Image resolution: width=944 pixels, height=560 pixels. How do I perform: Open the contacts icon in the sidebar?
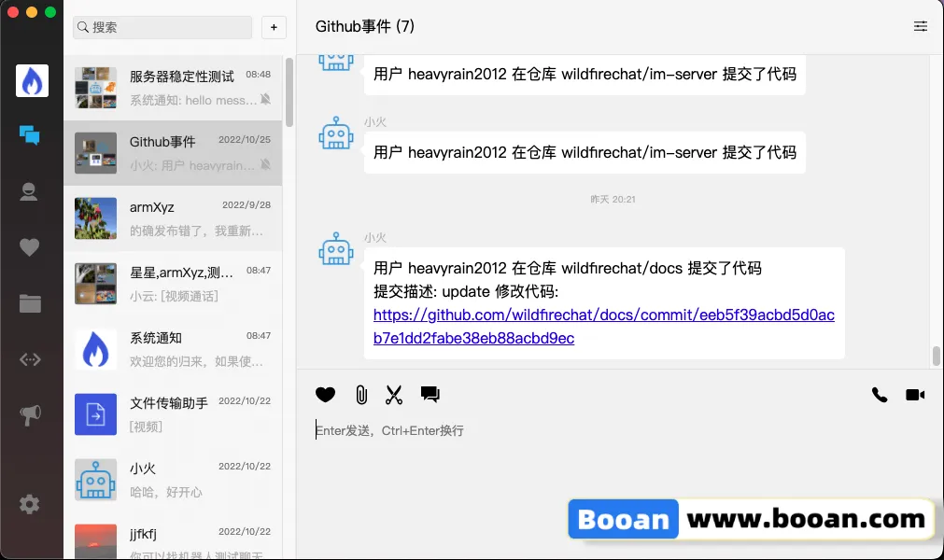29,189
